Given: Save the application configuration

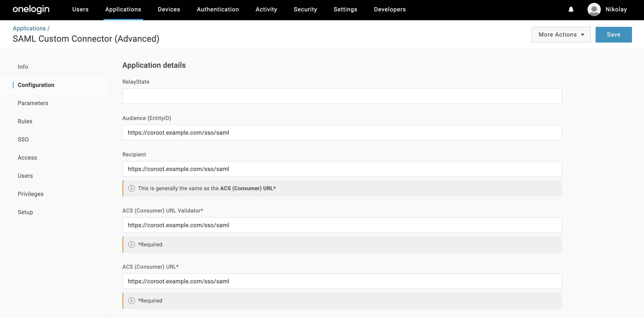Looking at the screenshot, I should [614, 35].
